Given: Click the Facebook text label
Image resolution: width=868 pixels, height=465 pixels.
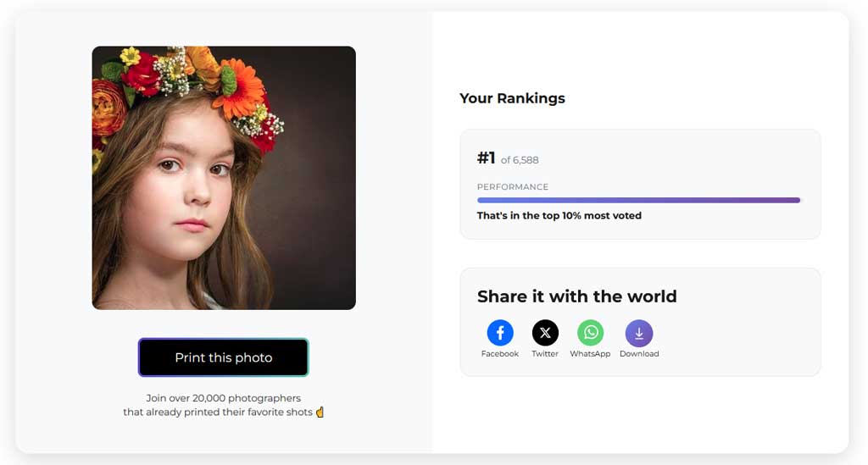Looking at the screenshot, I should (x=500, y=354).
